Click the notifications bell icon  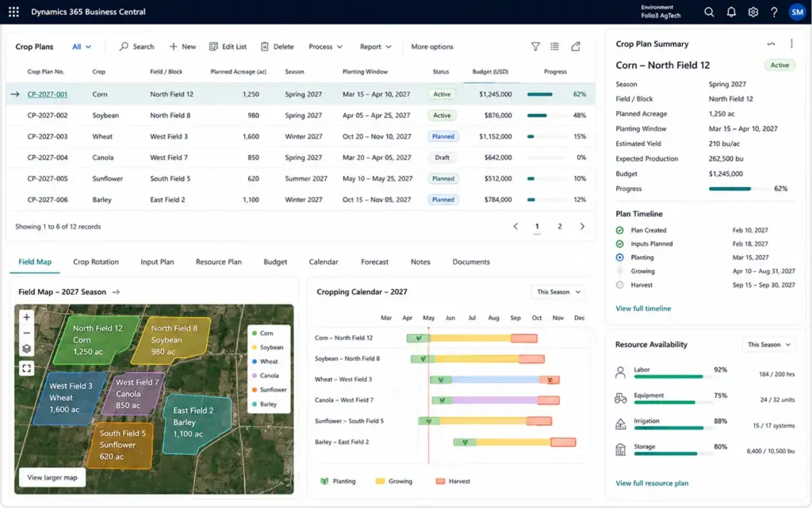(x=731, y=12)
